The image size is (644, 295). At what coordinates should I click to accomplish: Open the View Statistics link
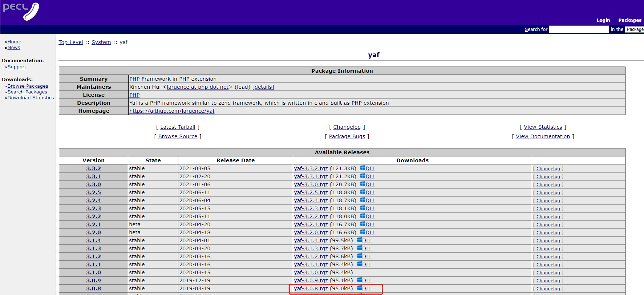click(x=543, y=127)
